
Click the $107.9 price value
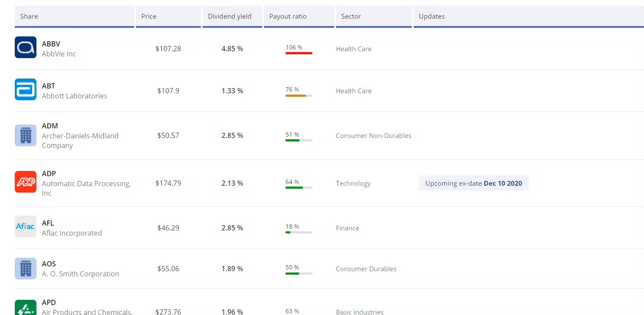pos(168,91)
